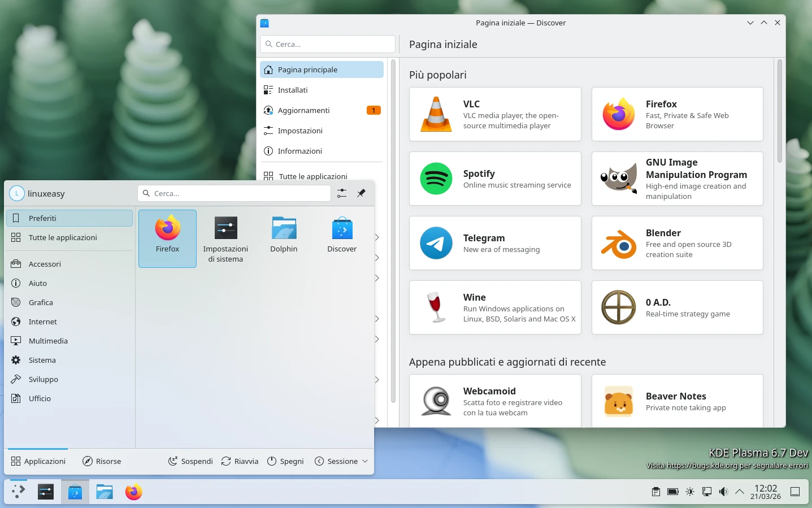The width and height of the screenshot is (812, 508).
Task: Click the Discover icon in the taskbar
Action: (75, 491)
